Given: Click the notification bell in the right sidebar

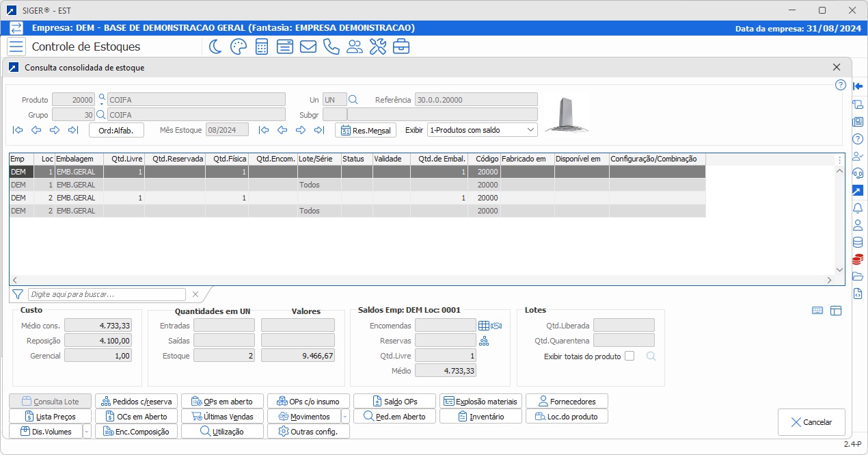Looking at the screenshot, I should (858, 207).
